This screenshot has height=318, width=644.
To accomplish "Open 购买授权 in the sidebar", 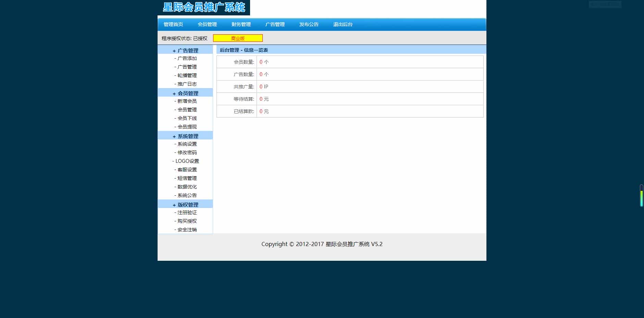I will (186, 221).
